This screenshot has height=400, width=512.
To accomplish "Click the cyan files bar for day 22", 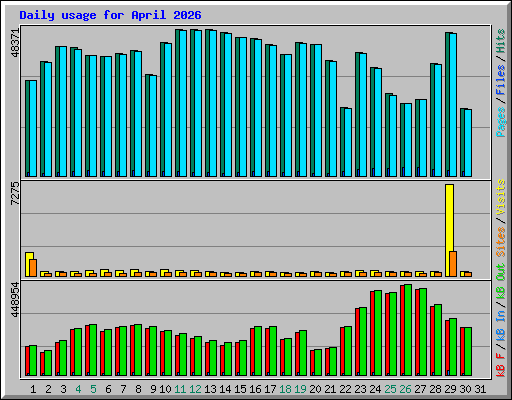I will [348, 142].
